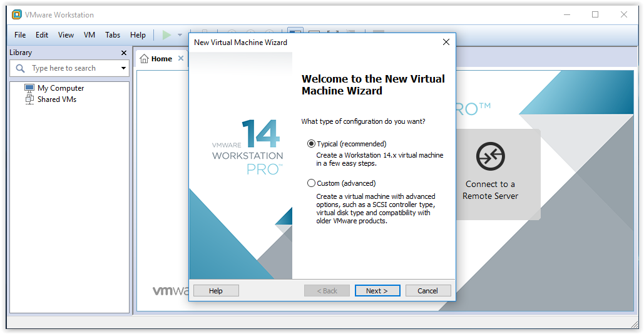Close the Library panel
Image resolution: width=644 pixels, height=334 pixels.
pyautogui.click(x=124, y=53)
